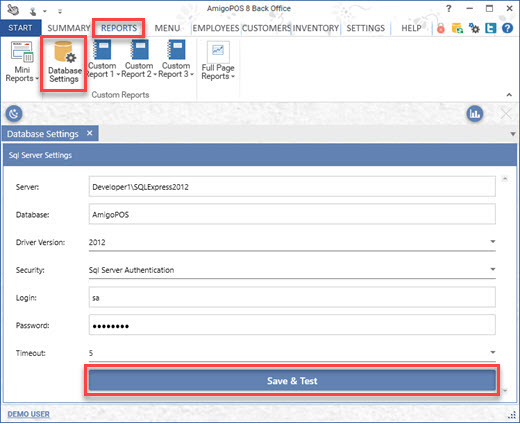Click the bar chart circle icon
This screenshot has width=520, height=424.
pyautogui.click(x=475, y=114)
